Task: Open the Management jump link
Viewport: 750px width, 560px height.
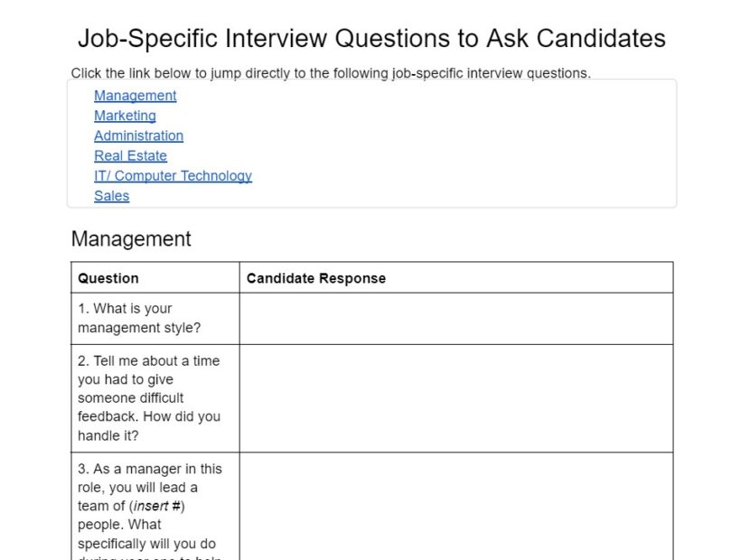Action: pyautogui.click(x=136, y=96)
